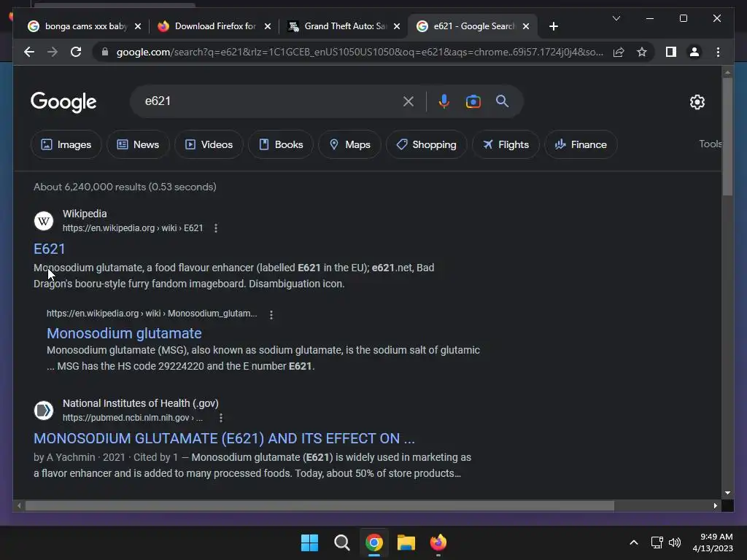Open the tab search dropdown chevron
Image resolution: width=747 pixels, height=560 pixels.
[x=616, y=18]
